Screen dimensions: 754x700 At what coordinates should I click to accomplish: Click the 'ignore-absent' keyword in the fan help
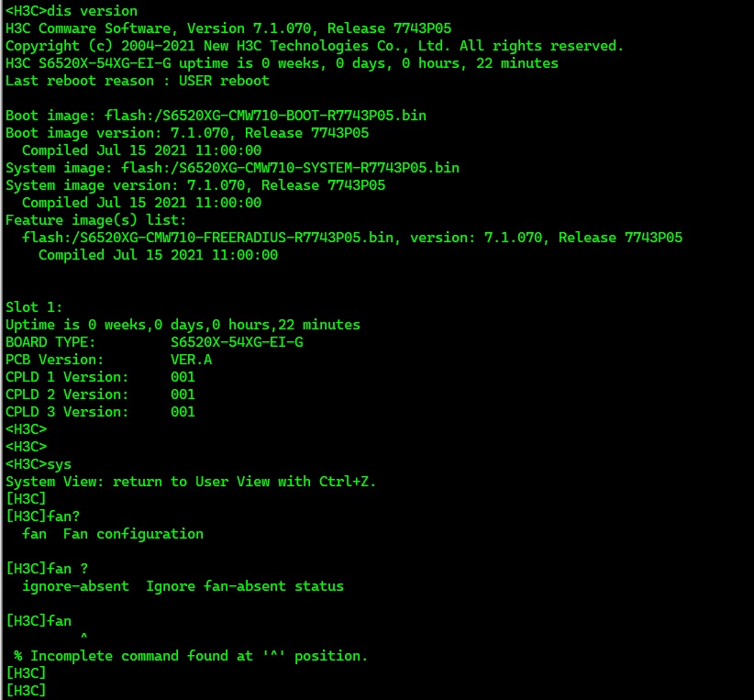point(75,586)
